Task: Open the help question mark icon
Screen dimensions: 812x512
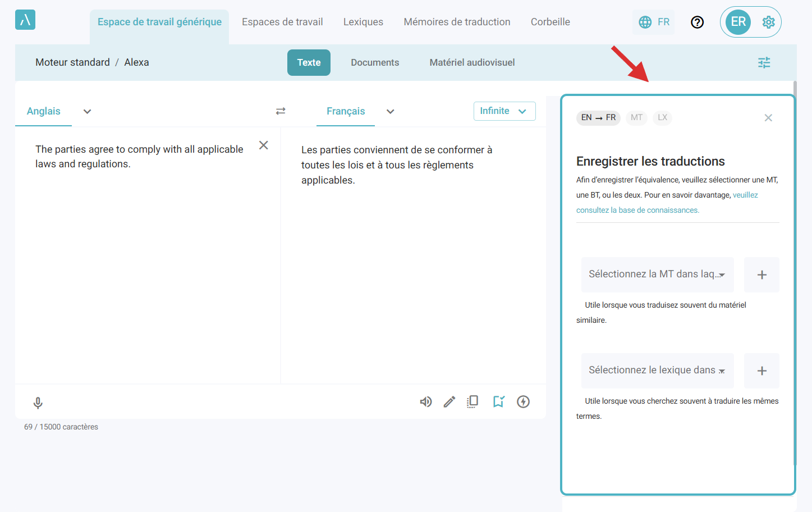Action: (697, 22)
